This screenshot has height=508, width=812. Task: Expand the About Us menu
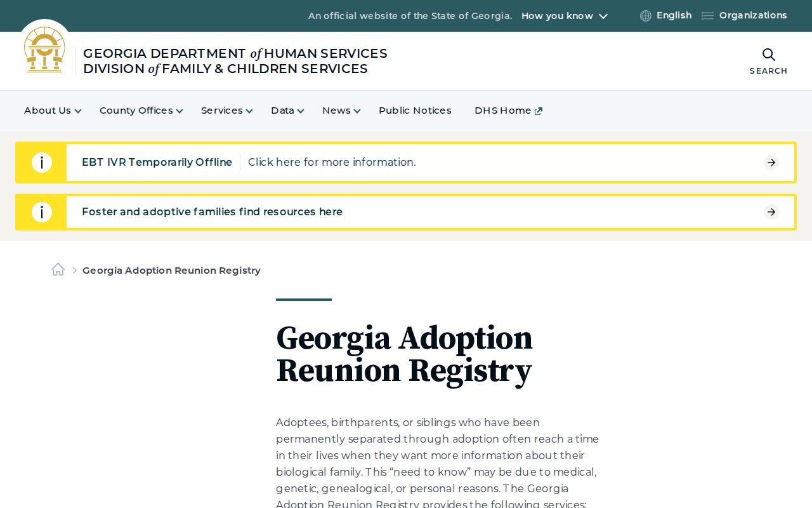point(53,110)
